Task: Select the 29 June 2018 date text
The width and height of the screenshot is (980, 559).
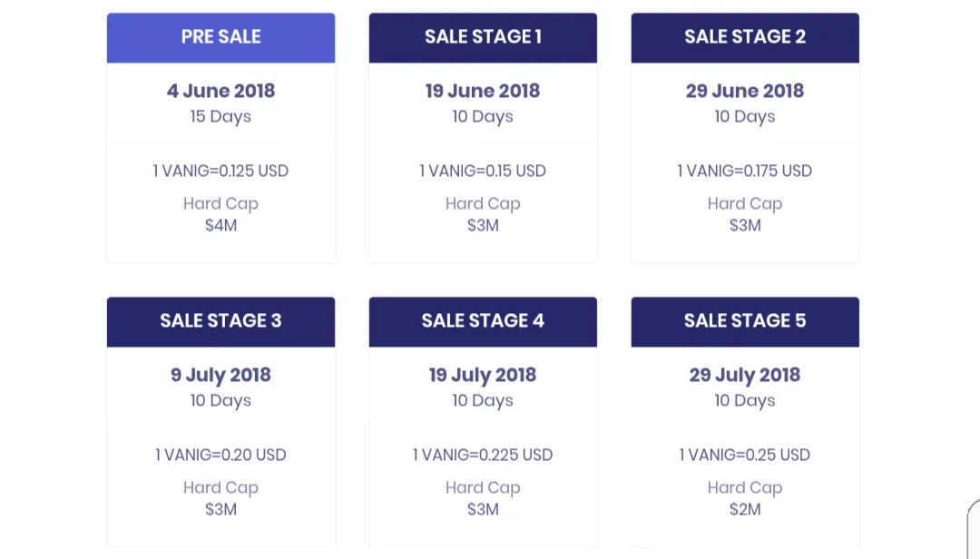Action: coord(745,91)
